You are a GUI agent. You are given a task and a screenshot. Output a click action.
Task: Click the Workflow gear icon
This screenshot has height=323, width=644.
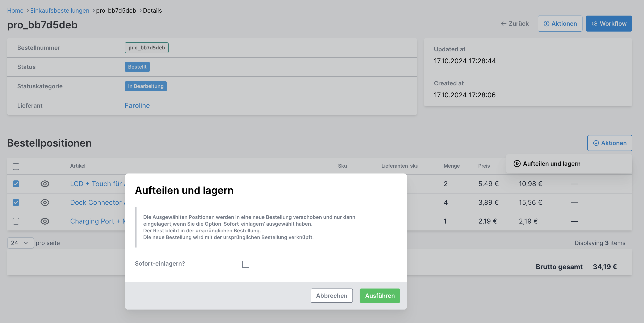click(x=594, y=24)
